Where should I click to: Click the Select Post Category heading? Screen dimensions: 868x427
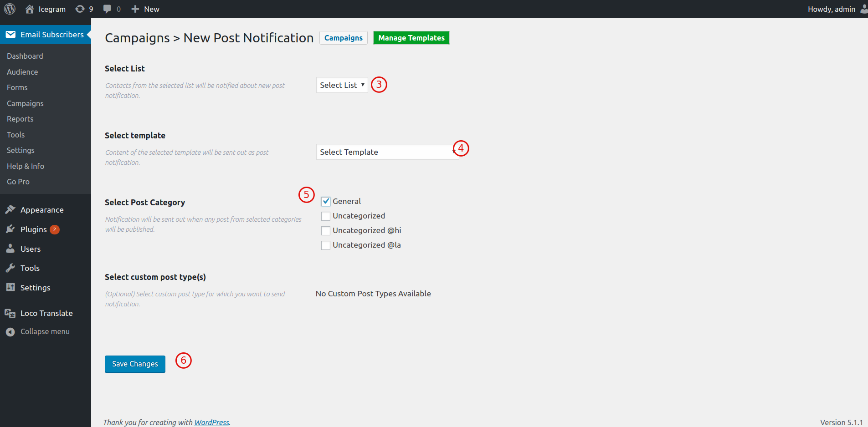[145, 203]
